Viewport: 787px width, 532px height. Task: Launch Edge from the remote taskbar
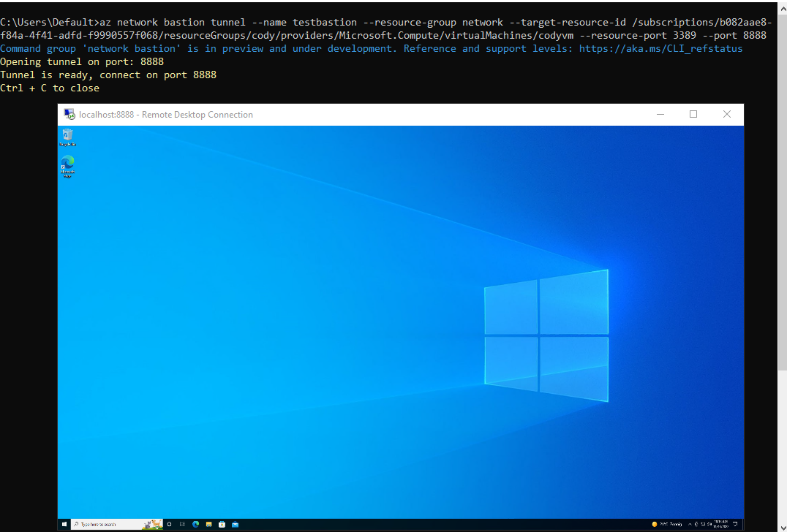196,524
